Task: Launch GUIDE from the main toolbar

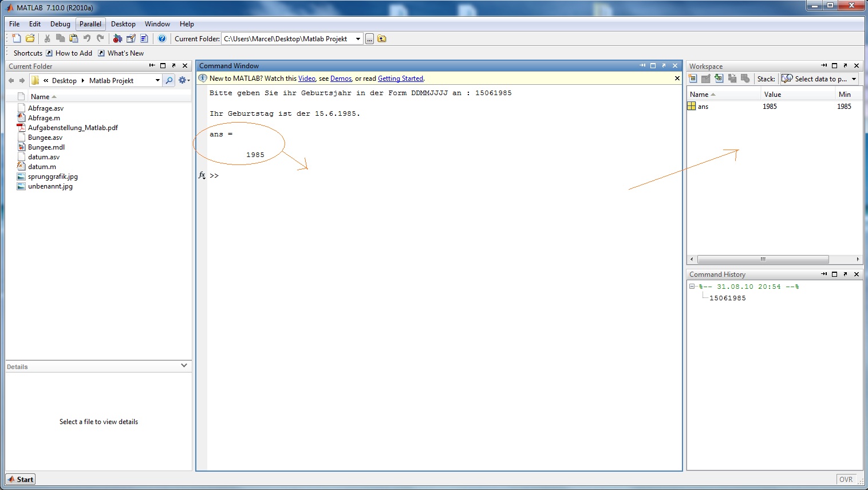Action: (x=131, y=38)
